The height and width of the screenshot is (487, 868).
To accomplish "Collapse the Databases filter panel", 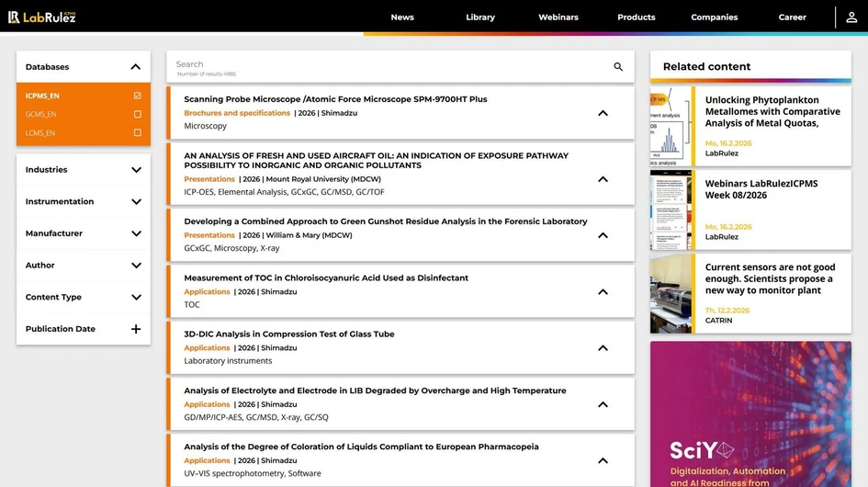I will point(136,67).
